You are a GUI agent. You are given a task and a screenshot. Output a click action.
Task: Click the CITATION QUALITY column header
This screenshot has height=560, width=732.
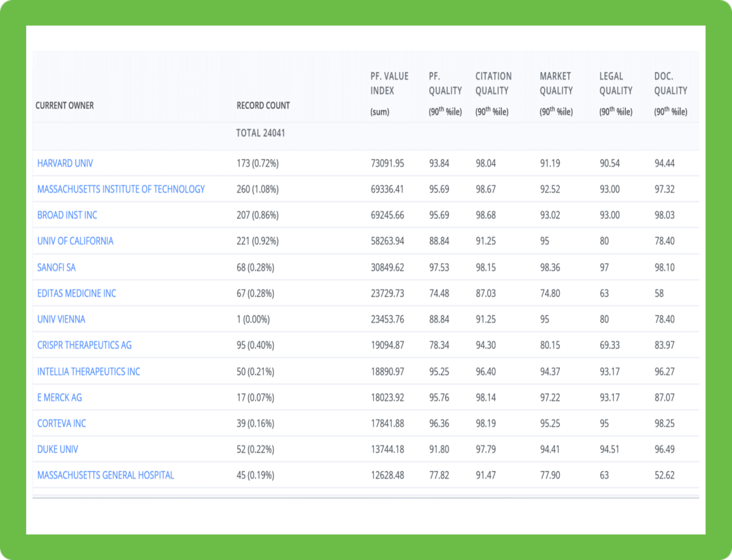point(493,83)
